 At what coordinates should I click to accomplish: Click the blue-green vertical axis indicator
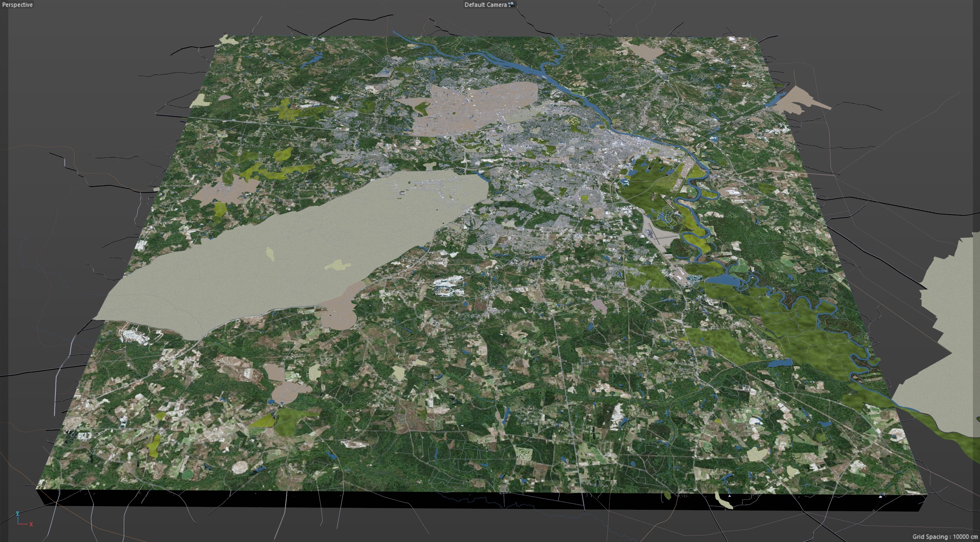tap(18, 514)
